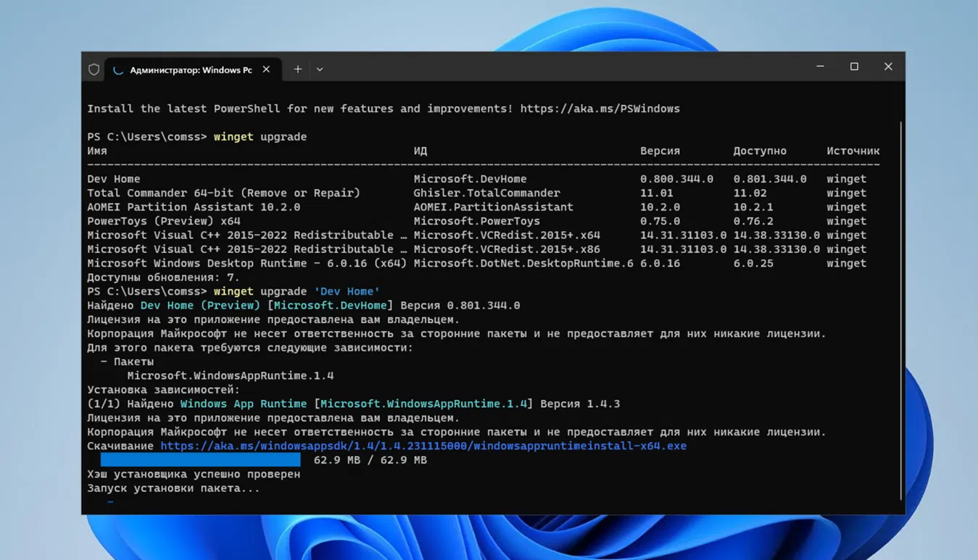Click the AOMEI Partition Assistant 10.2.0 name

tap(194, 207)
